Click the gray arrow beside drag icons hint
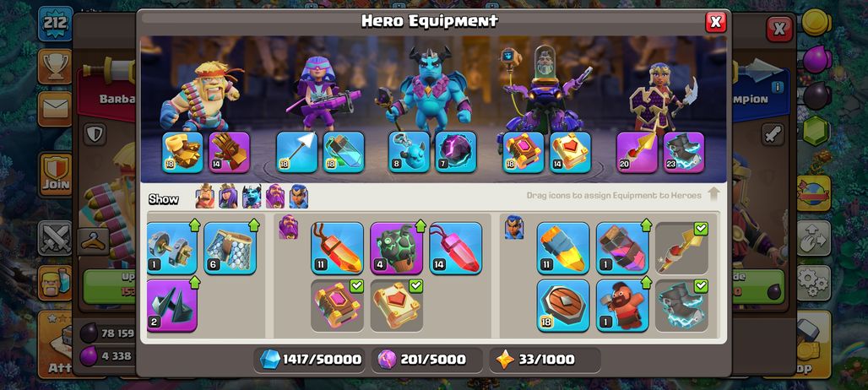 tap(713, 194)
